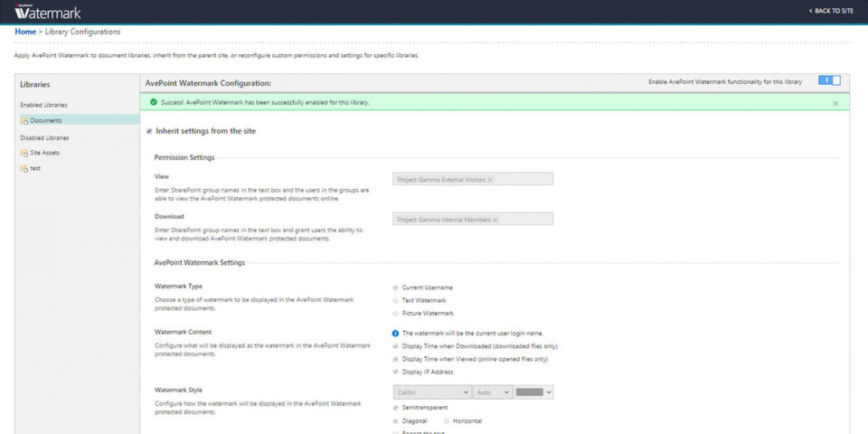Click the AvePoint Watermark Settings heading

(x=199, y=263)
